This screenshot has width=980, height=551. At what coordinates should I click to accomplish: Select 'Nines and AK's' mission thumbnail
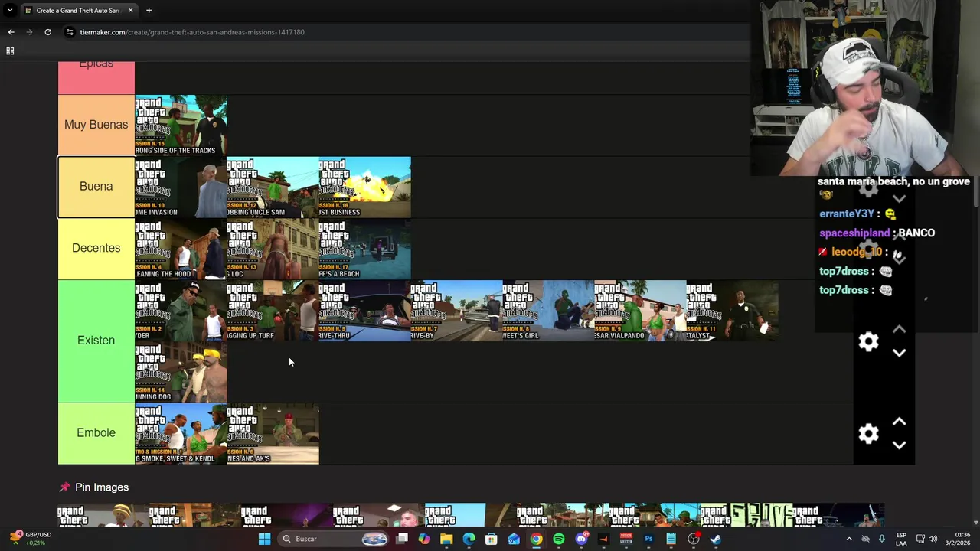(273, 434)
